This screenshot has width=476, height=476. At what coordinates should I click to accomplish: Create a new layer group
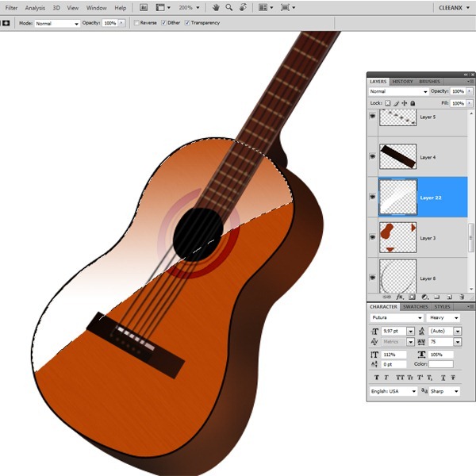437,297
